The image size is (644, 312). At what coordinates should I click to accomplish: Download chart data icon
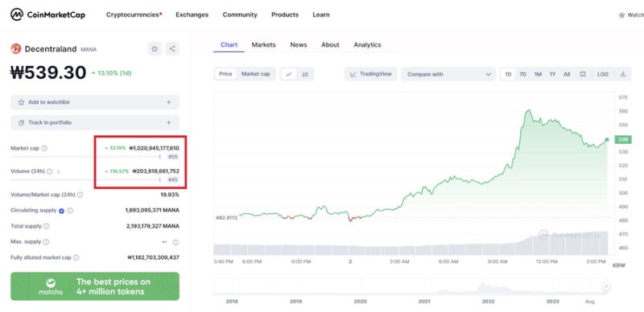click(x=623, y=74)
